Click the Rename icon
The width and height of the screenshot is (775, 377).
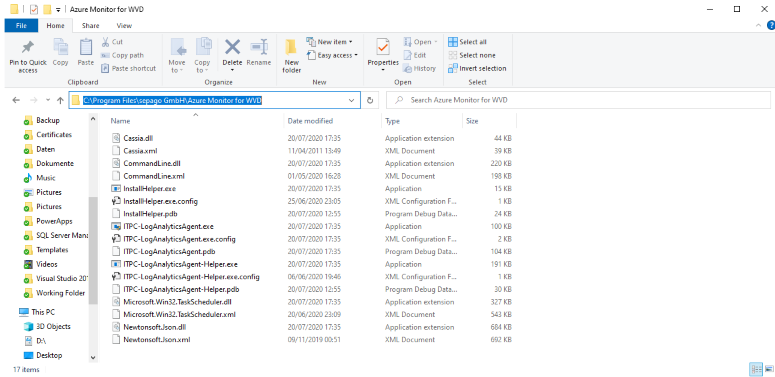[258, 47]
